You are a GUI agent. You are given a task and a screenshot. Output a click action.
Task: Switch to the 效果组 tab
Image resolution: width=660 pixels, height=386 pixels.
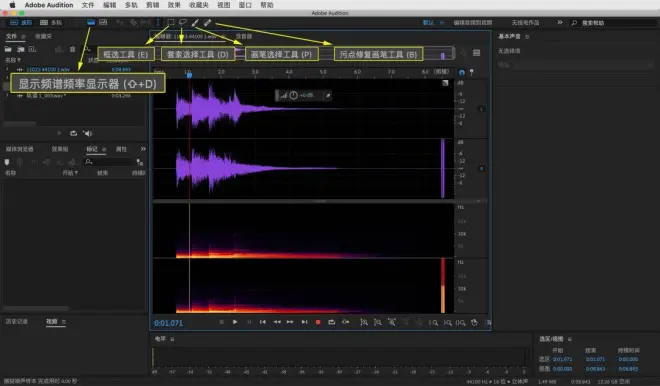pos(60,149)
